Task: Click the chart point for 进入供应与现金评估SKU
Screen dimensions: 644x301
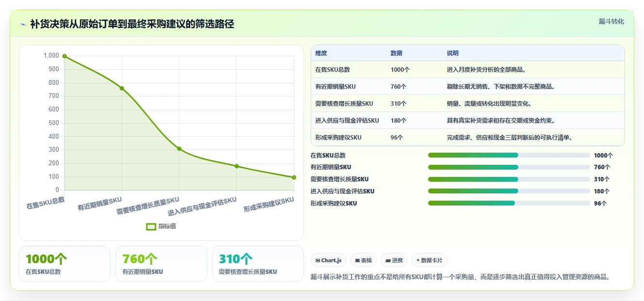Action: tap(237, 166)
